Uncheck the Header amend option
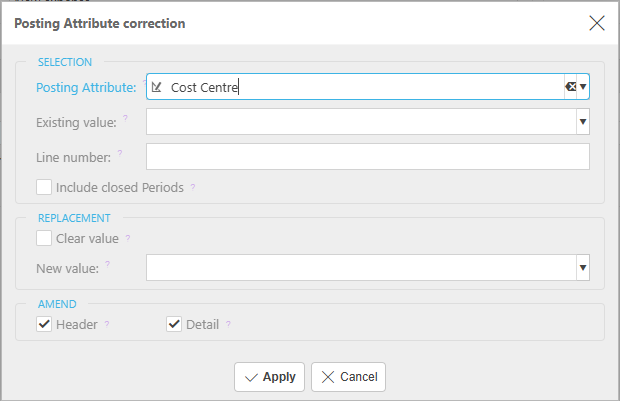The width and height of the screenshot is (620, 401). click(x=44, y=324)
